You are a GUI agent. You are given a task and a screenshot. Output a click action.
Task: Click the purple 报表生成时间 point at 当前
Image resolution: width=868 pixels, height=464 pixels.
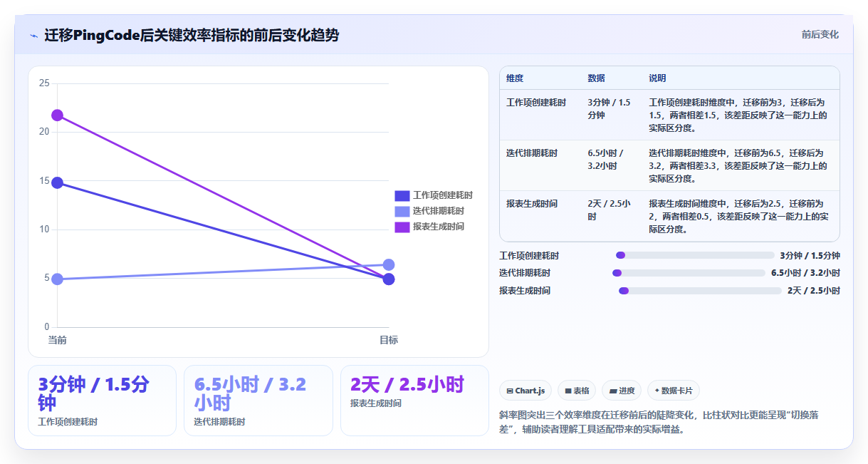[57, 115]
